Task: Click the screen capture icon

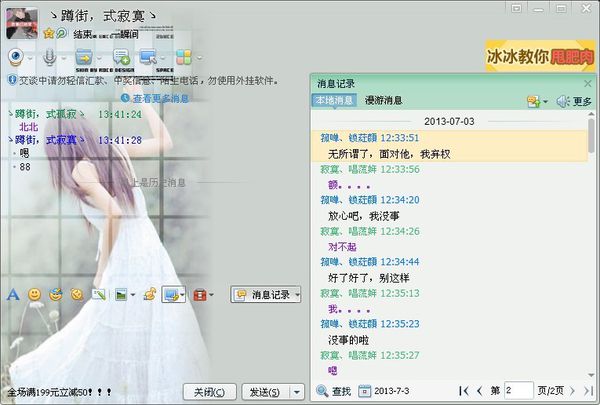Action: pos(171,295)
